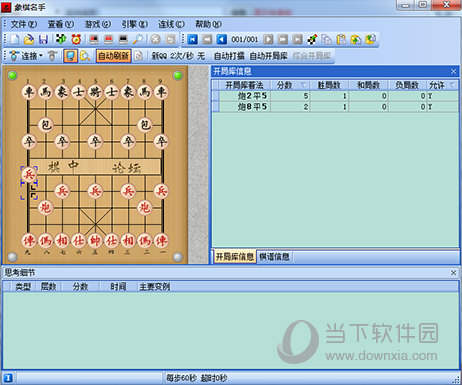Screen dimensions: 462x385
Task: Step back one move with blue arrow
Action: click(x=222, y=39)
